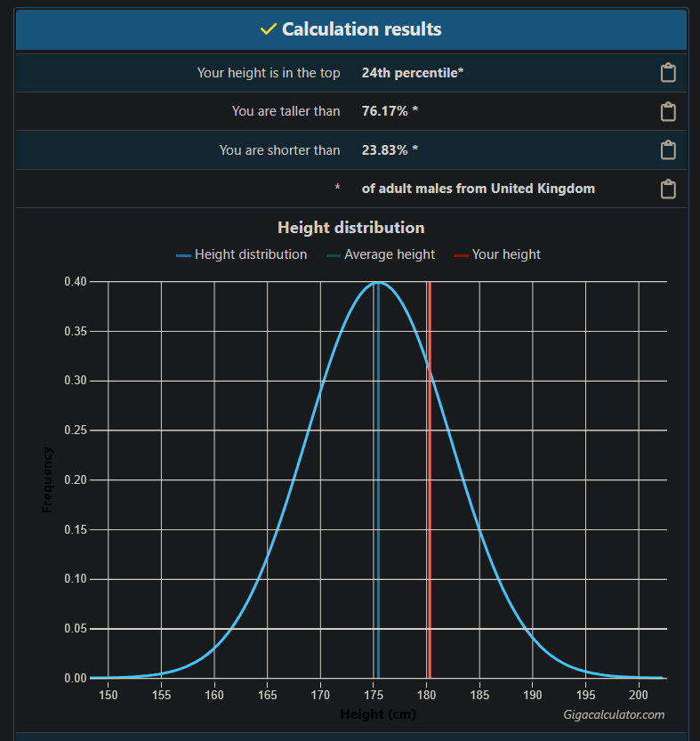
Task: Click the 180 x-axis tick label
Action: 426,695
